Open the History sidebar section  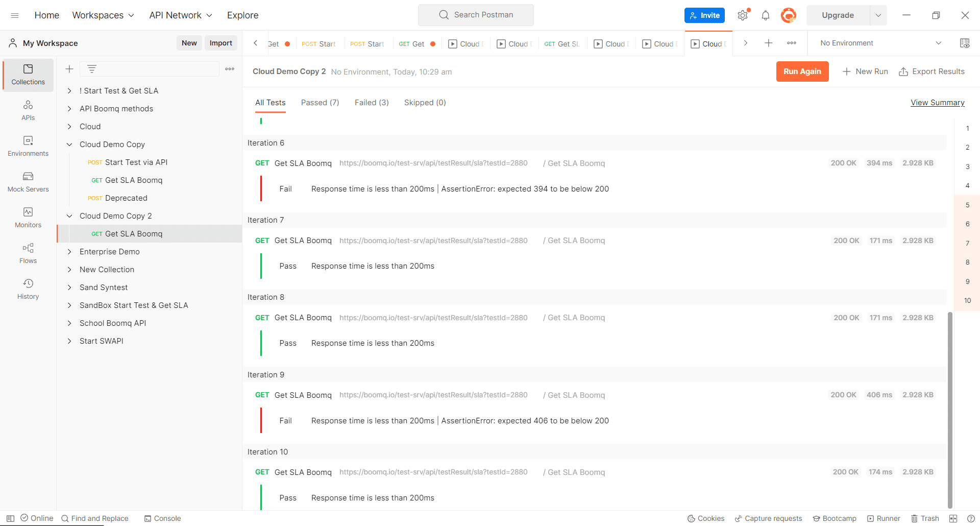pyautogui.click(x=28, y=289)
